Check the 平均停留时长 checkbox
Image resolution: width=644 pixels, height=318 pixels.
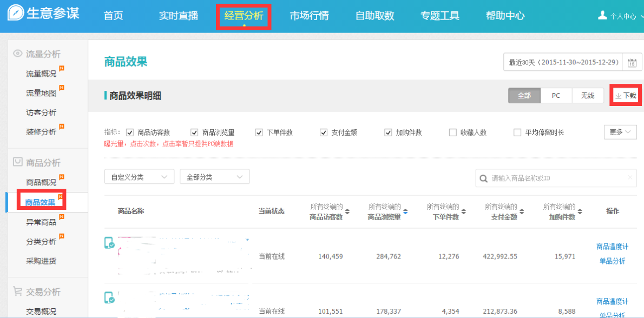pyautogui.click(x=517, y=132)
